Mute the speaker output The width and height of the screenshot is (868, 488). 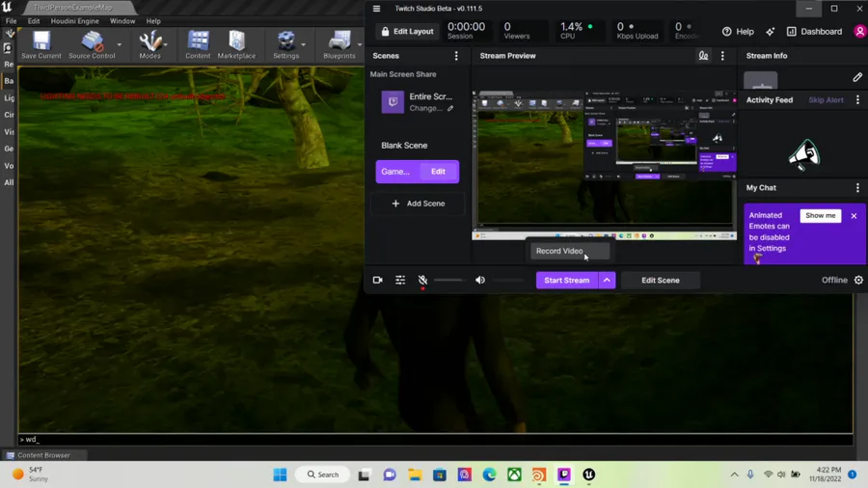(x=480, y=281)
